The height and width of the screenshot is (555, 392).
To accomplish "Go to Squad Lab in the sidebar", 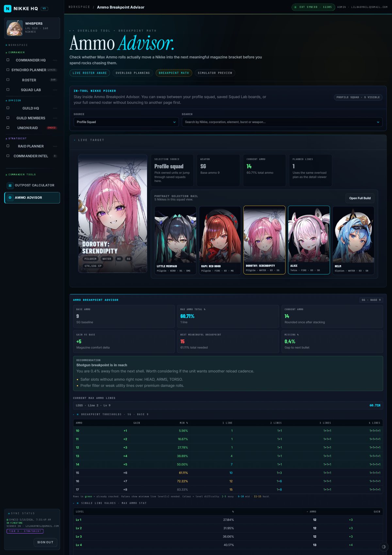I will [x=32, y=90].
